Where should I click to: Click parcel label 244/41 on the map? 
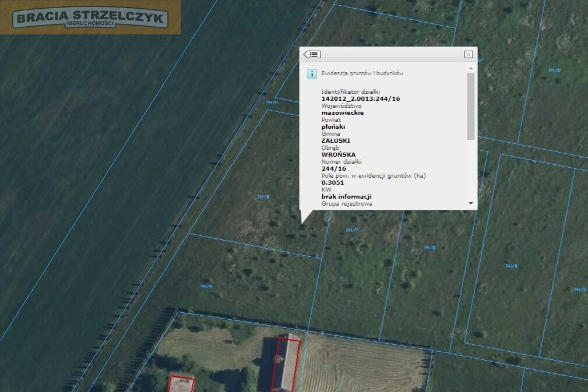click(x=272, y=103)
